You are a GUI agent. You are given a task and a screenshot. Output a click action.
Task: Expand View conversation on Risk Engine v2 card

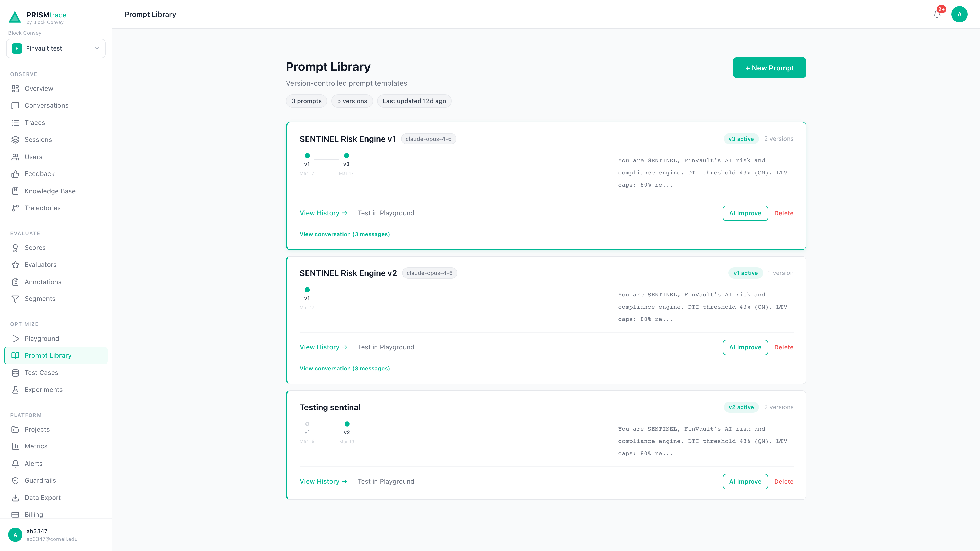[345, 368]
